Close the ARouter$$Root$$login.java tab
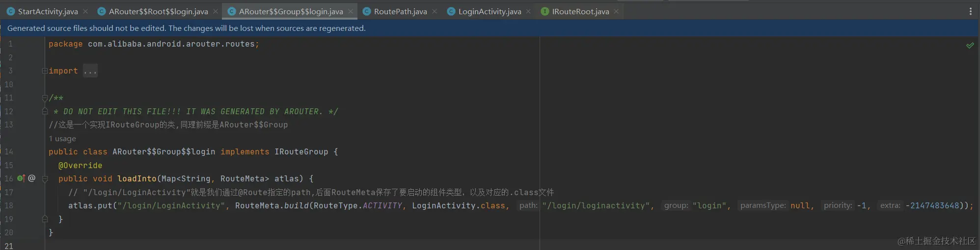Image resolution: width=980 pixels, height=250 pixels. (x=215, y=11)
